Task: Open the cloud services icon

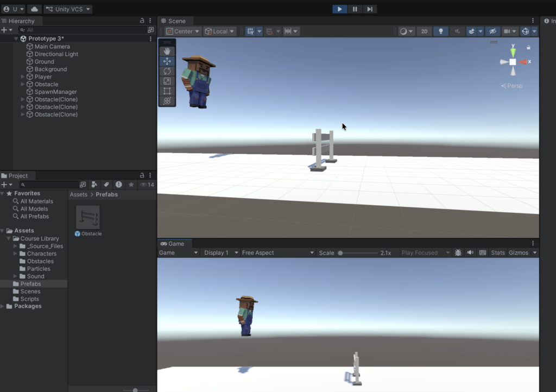Action: tap(34, 9)
